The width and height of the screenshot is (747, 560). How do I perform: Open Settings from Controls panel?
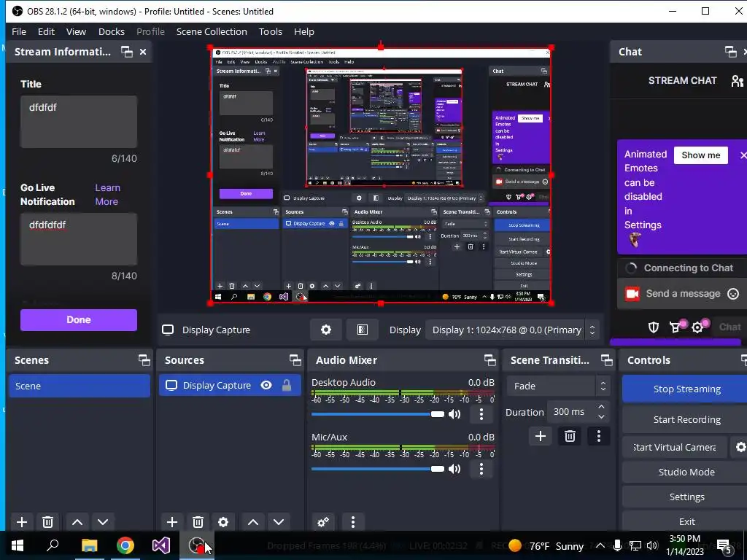click(x=686, y=497)
